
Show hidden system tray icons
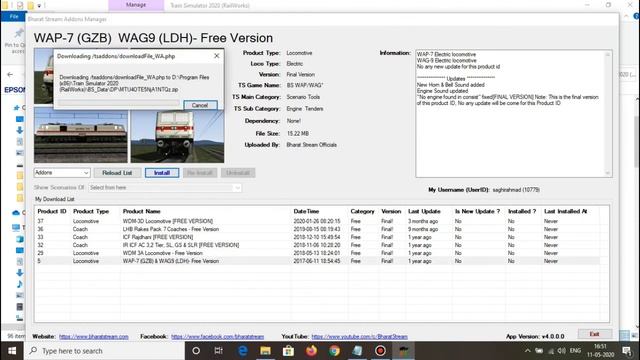[x=527, y=351]
